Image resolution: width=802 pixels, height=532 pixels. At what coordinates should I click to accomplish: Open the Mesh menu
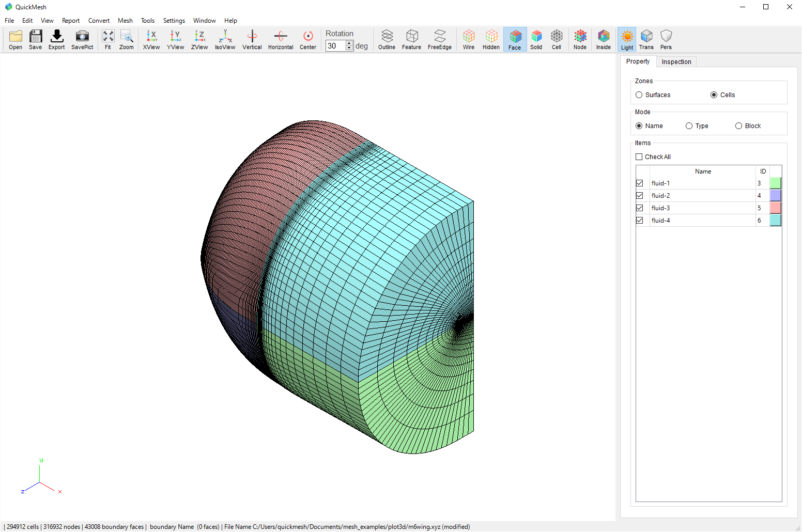click(125, 21)
